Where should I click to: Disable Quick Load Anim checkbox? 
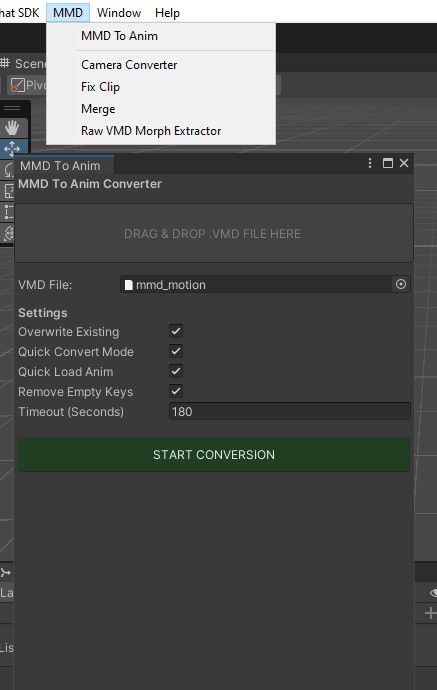(x=176, y=371)
